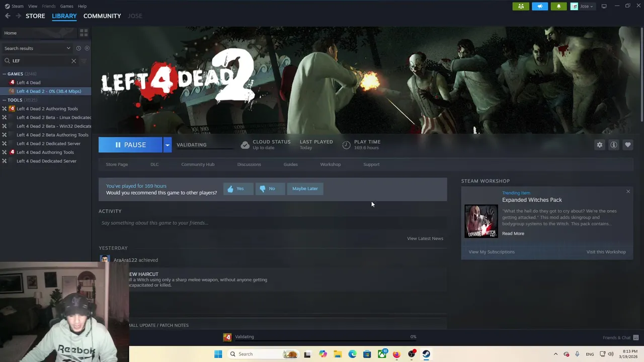The image size is (644, 362).
Task: Open Firefox from the taskbar
Action: [396, 354]
